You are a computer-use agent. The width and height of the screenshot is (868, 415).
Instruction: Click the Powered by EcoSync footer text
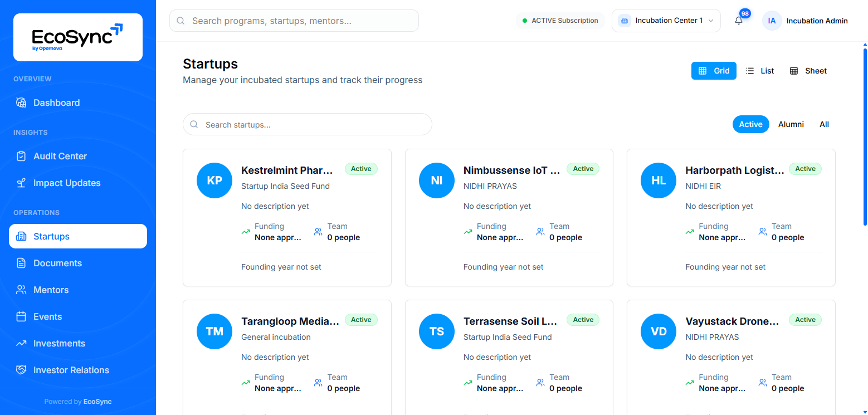click(x=78, y=402)
